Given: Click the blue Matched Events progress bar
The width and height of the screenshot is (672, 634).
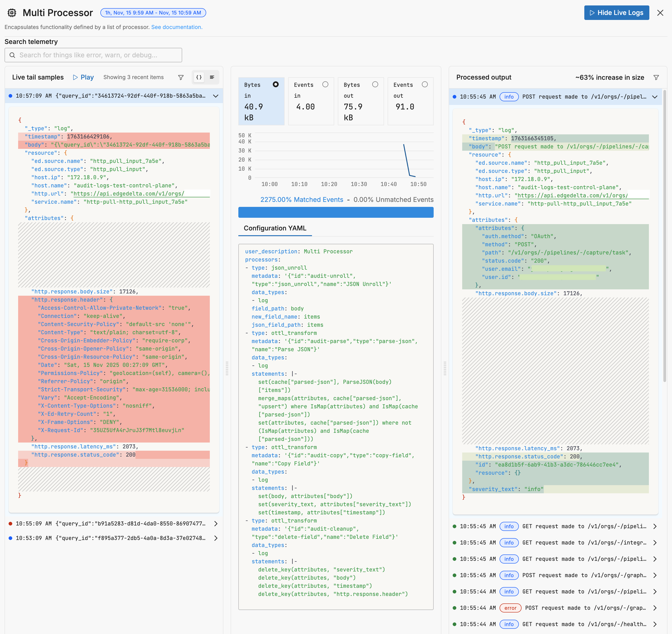Looking at the screenshot, I should [336, 212].
